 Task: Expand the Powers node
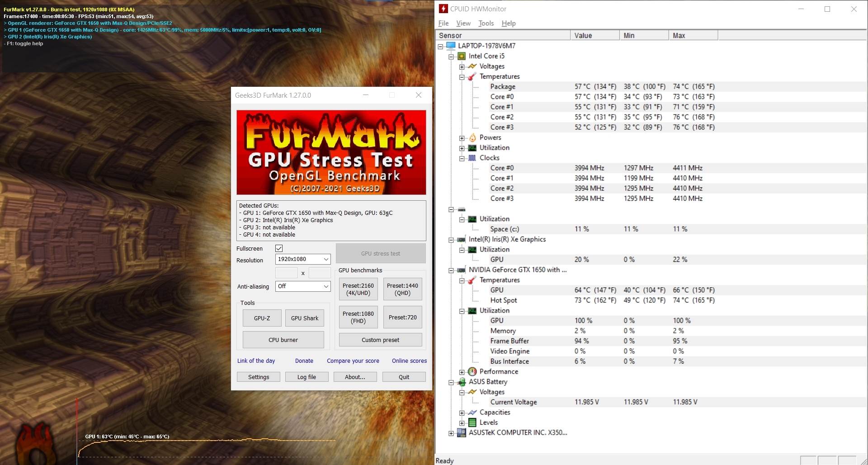pos(462,138)
